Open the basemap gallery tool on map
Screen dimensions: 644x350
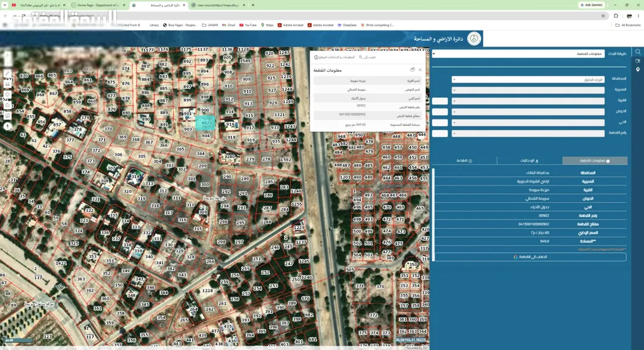(x=7, y=116)
